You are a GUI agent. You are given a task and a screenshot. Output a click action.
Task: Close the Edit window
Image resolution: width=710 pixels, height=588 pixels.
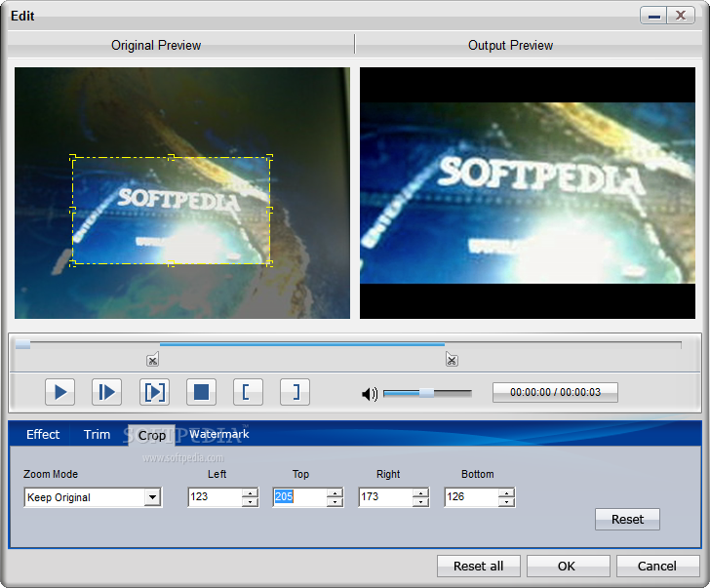(681, 16)
